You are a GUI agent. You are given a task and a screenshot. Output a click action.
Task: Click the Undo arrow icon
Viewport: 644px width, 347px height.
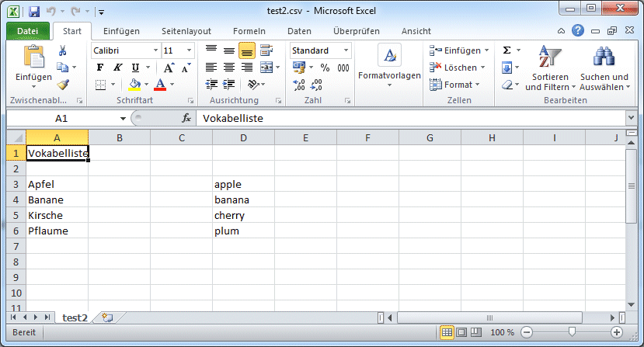pos(51,11)
